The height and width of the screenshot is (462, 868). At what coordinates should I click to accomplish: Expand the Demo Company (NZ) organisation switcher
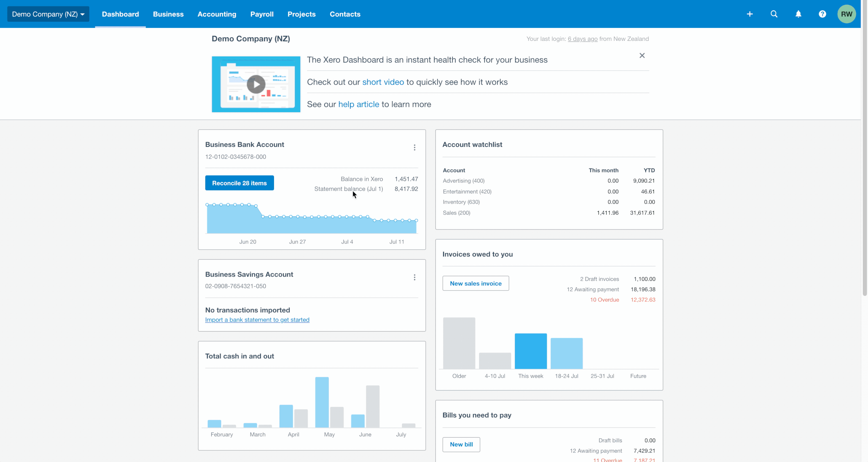coord(48,14)
